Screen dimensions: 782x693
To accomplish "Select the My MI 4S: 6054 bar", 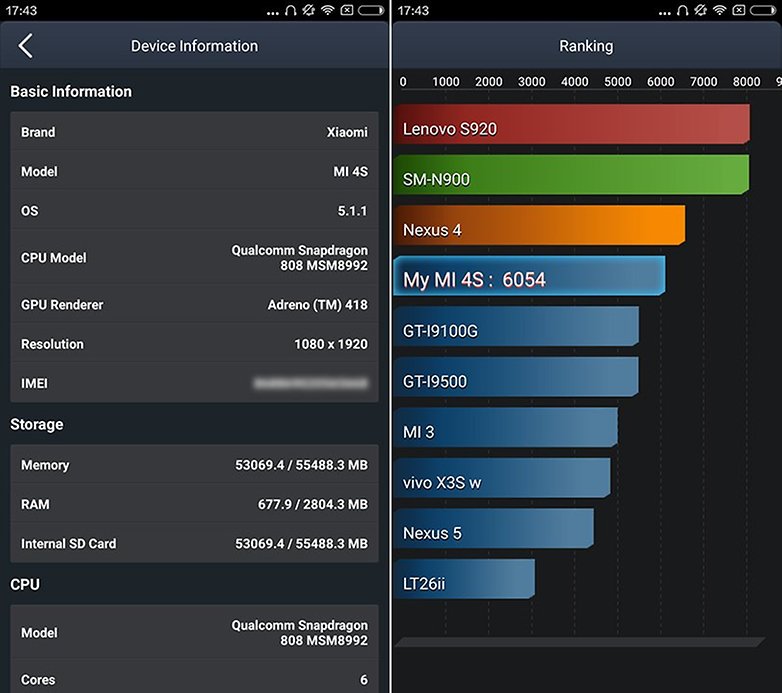I will click(x=529, y=276).
